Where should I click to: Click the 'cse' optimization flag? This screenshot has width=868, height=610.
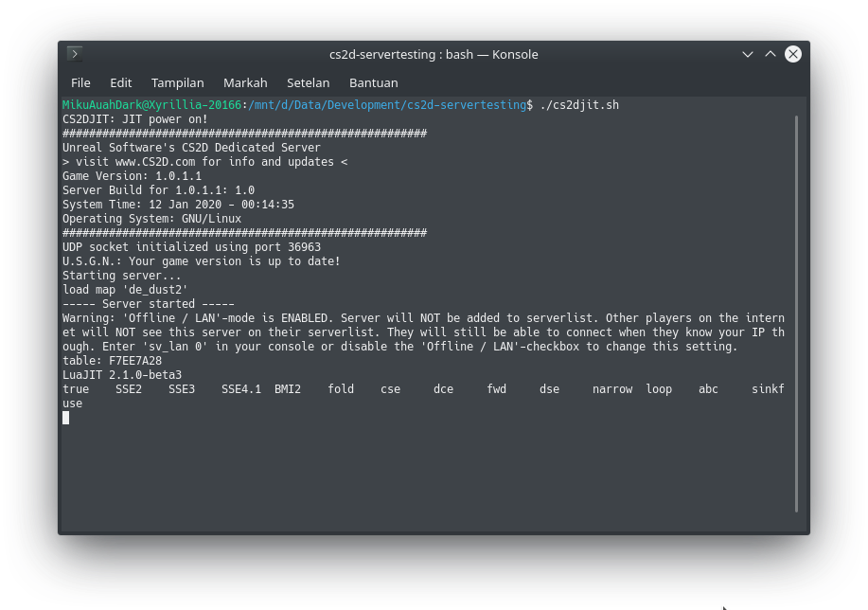click(x=390, y=389)
